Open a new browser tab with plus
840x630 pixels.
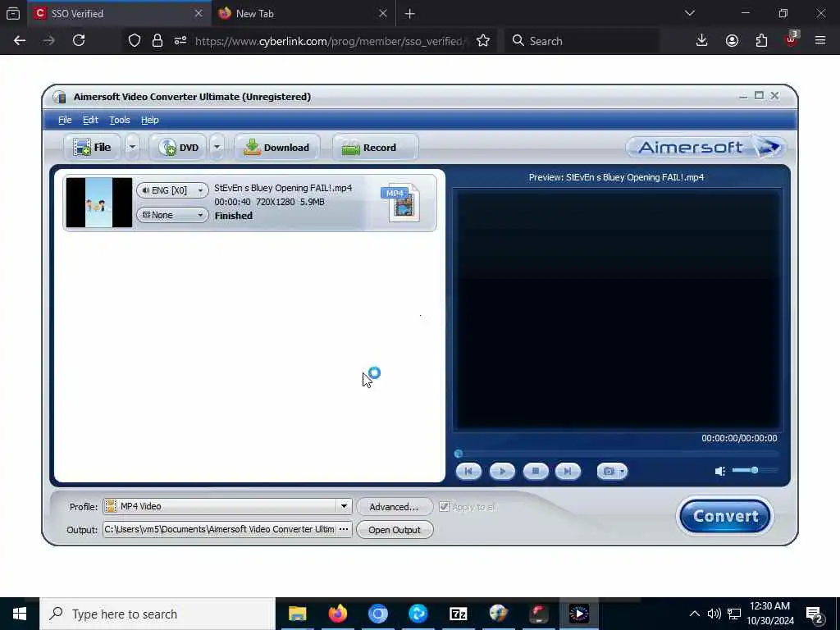(410, 14)
